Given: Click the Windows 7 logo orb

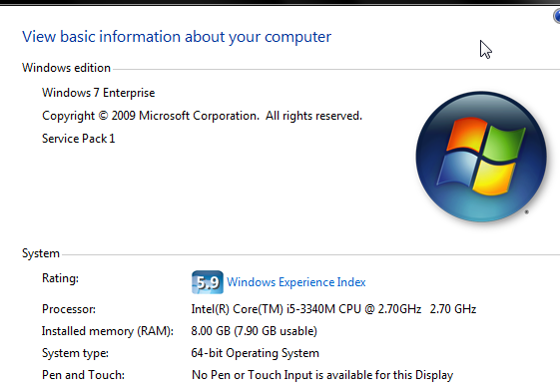Looking at the screenshot, I should (x=481, y=157).
